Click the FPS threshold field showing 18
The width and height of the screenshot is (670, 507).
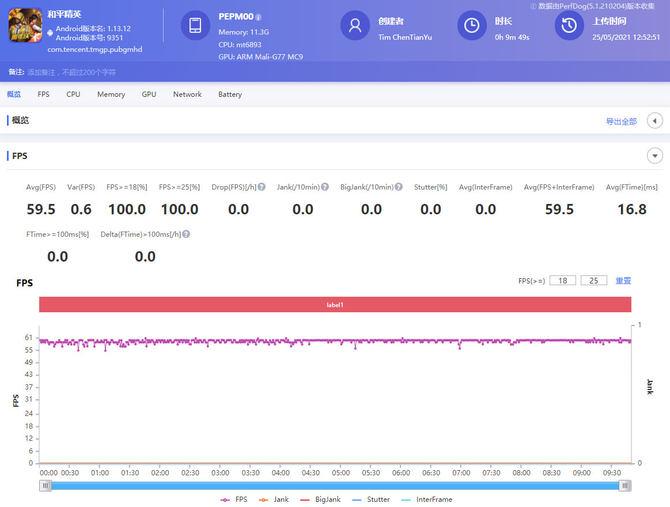click(563, 281)
